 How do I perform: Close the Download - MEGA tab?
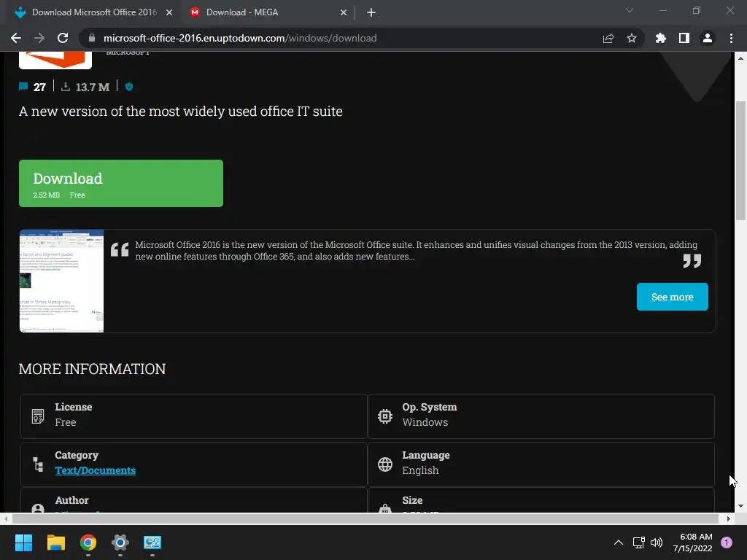(344, 12)
